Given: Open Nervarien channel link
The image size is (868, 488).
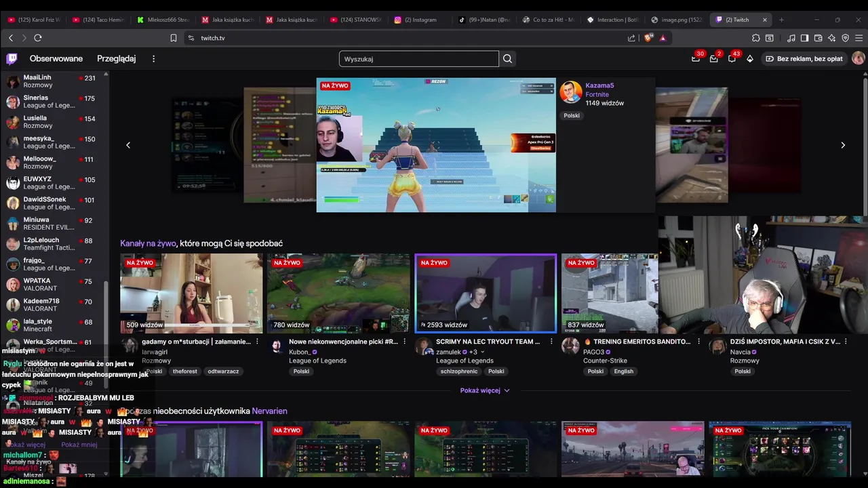Looking at the screenshot, I should pyautogui.click(x=269, y=411).
